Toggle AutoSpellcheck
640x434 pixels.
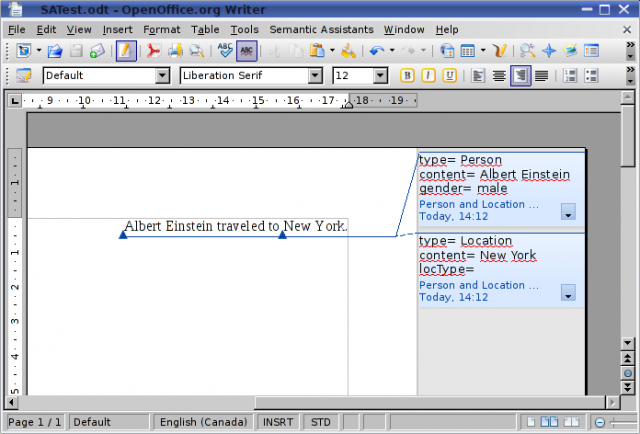point(247,51)
